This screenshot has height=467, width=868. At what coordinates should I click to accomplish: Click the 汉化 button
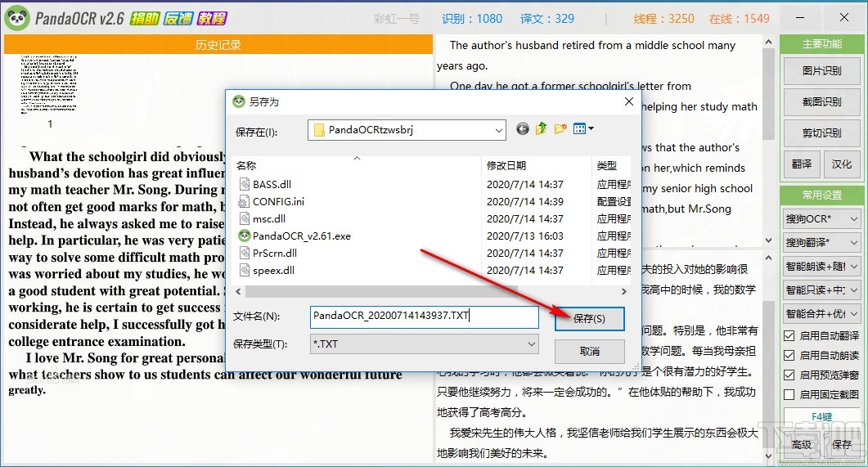[x=842, y=164]
